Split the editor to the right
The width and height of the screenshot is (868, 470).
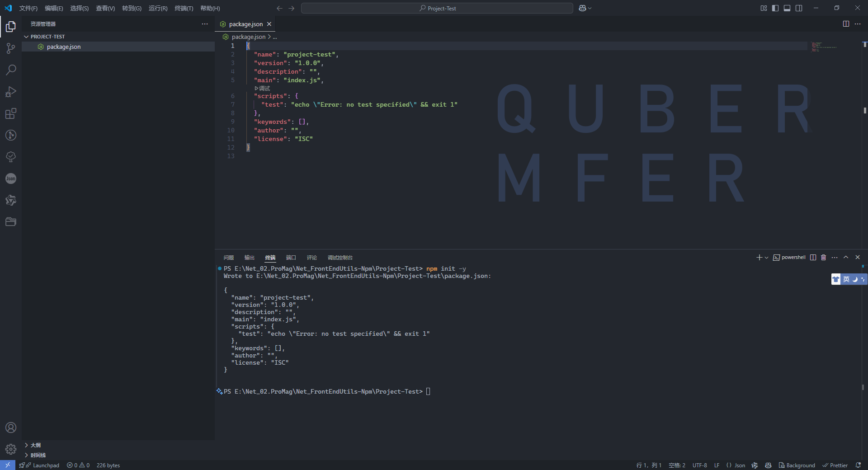pyautogui.click(x=846, y=24)
